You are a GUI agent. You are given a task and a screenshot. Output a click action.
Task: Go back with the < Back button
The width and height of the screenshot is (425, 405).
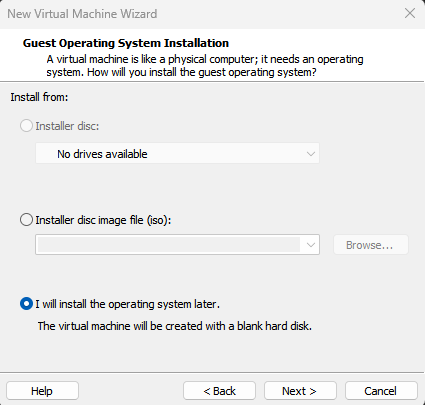click(219, 391)
